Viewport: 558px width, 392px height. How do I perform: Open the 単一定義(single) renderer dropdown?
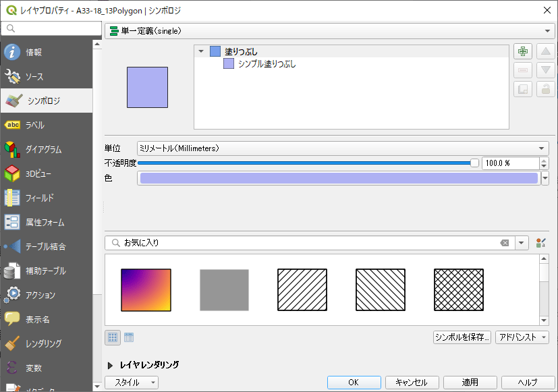coord(329,31)
